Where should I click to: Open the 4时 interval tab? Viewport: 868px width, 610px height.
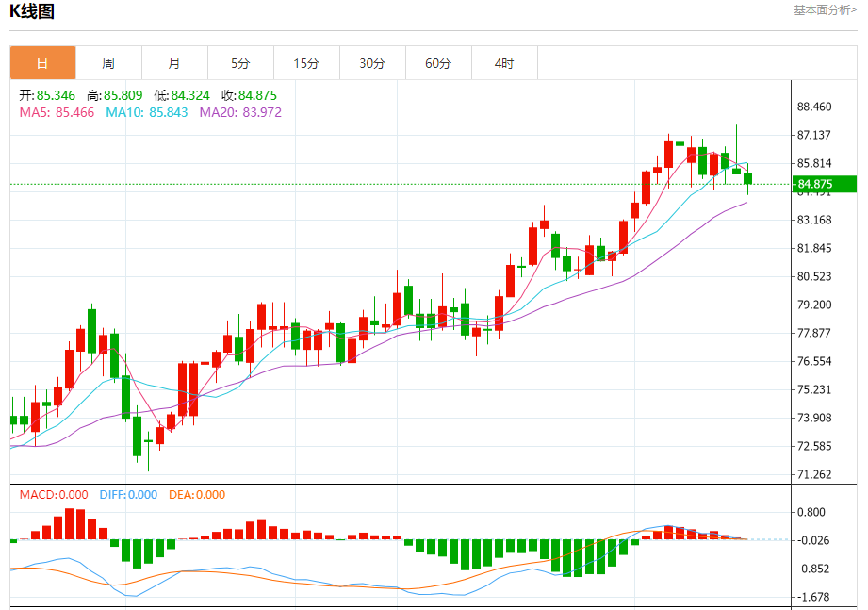click(x=504, y=63)
